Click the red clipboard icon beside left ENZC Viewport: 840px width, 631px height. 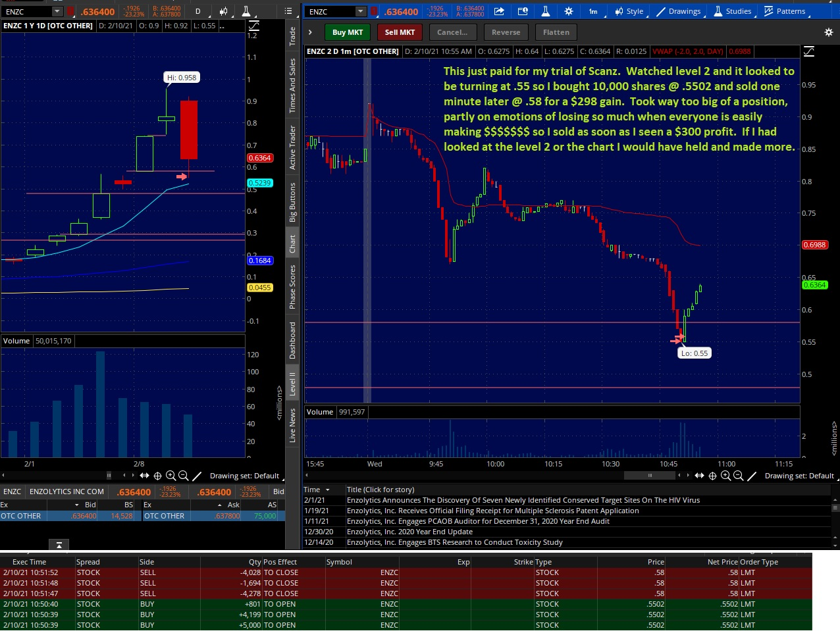(x=71, y=11)
